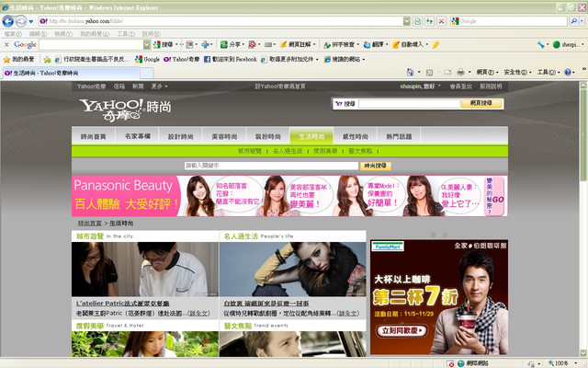Viewport: 588px width, 368px height.
Task: Click the printer icon in command bar
Action: [461, 72]
